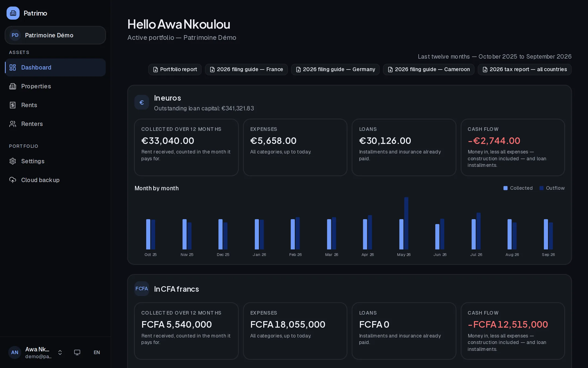Click the FCFA 0 loans value
Screen dimensions: 588x368
click(x=374, y=324)
